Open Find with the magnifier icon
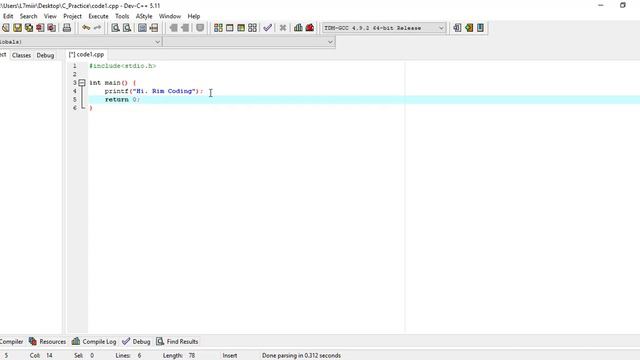The width and height of the screenshot is (640, 360). [116, 28]
